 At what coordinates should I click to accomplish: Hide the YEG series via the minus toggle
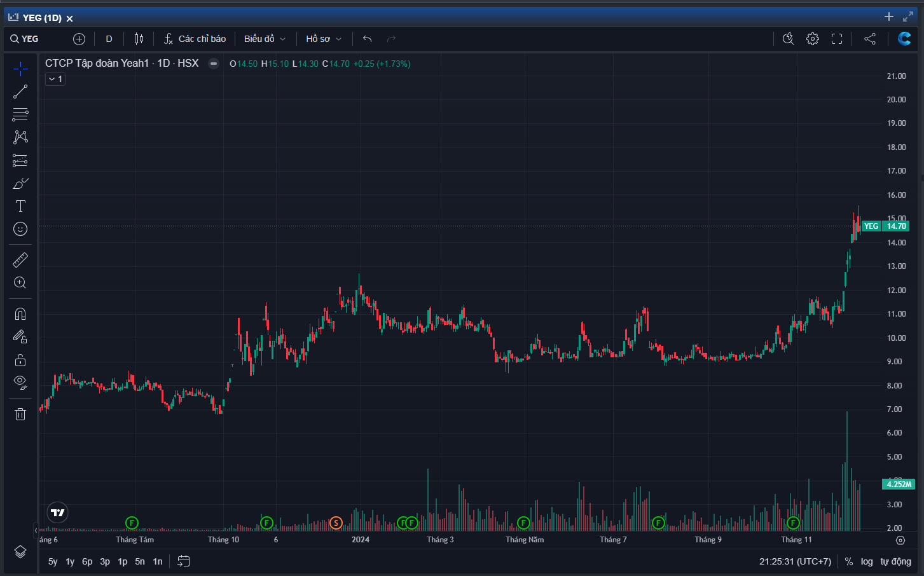tap(214, 64)
